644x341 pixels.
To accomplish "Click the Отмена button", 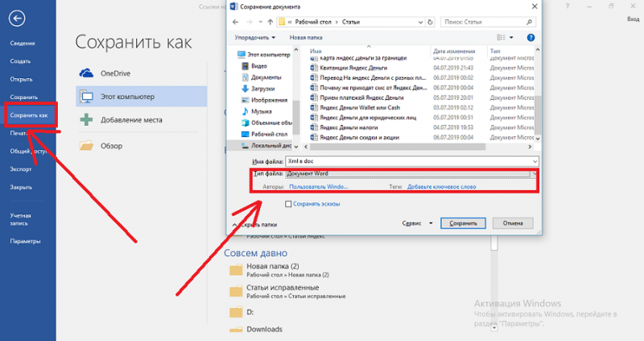I will (513, 223).
